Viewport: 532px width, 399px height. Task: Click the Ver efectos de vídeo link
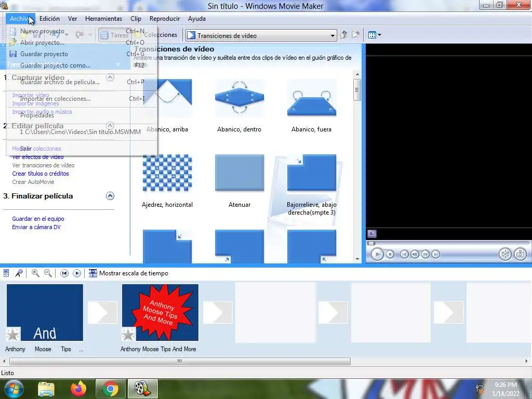tap(37, 157)
